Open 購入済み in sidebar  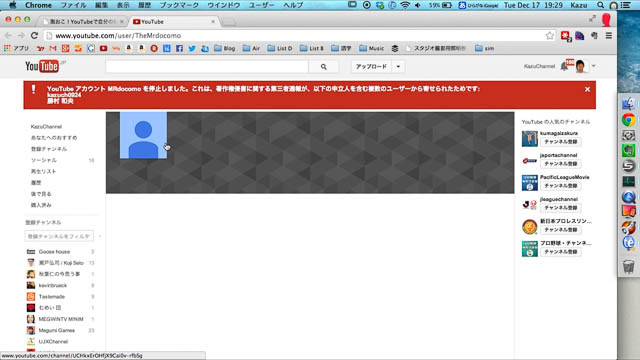pos(41,205)
